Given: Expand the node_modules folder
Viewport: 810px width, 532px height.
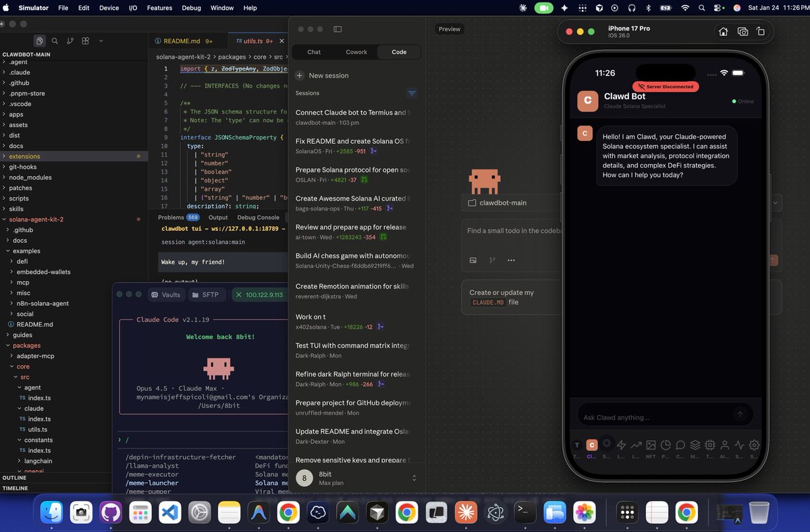Looking at the screenshot, I should pyautogui.click(x=30, y=177).
